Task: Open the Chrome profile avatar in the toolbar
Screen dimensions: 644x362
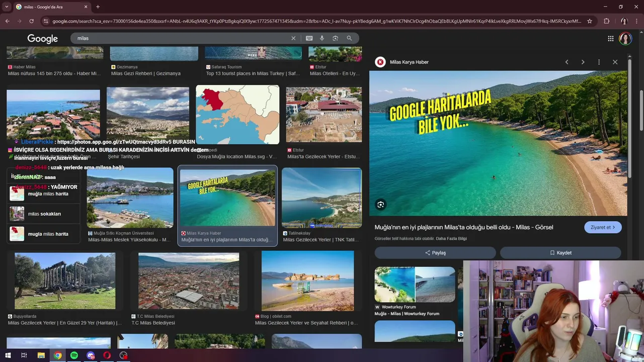Action: click(624, 21)
